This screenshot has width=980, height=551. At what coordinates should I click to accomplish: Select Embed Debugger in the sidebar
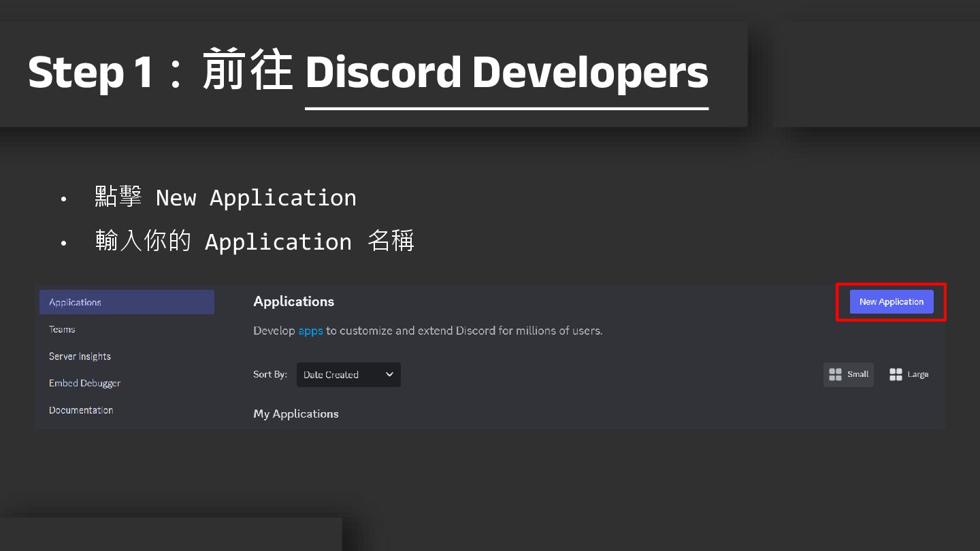84,383
